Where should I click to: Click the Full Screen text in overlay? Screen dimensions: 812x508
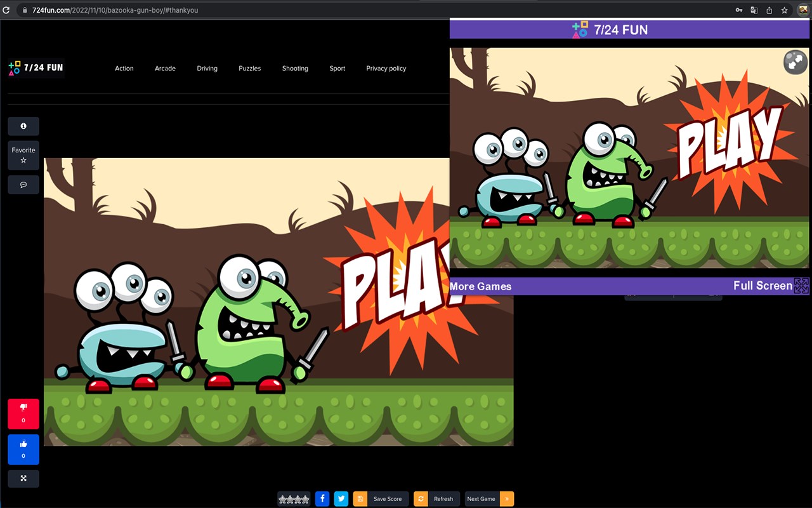[x=763, y=286]
